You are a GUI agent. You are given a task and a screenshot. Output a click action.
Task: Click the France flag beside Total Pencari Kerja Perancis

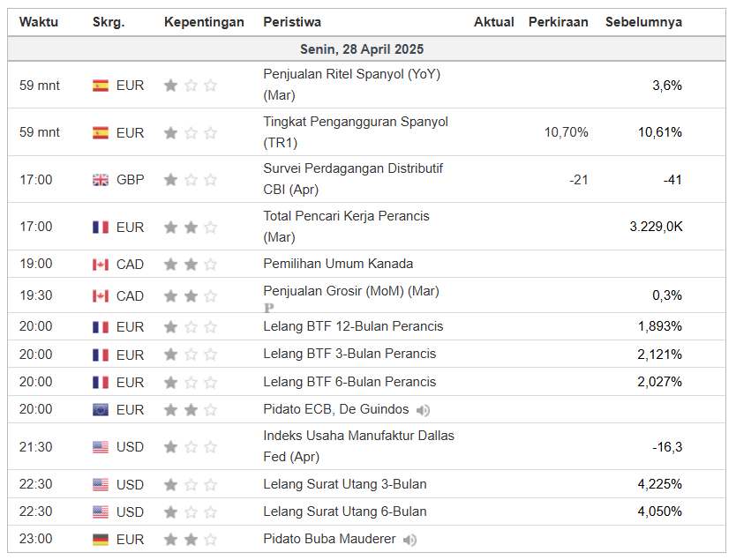point(101,227)
